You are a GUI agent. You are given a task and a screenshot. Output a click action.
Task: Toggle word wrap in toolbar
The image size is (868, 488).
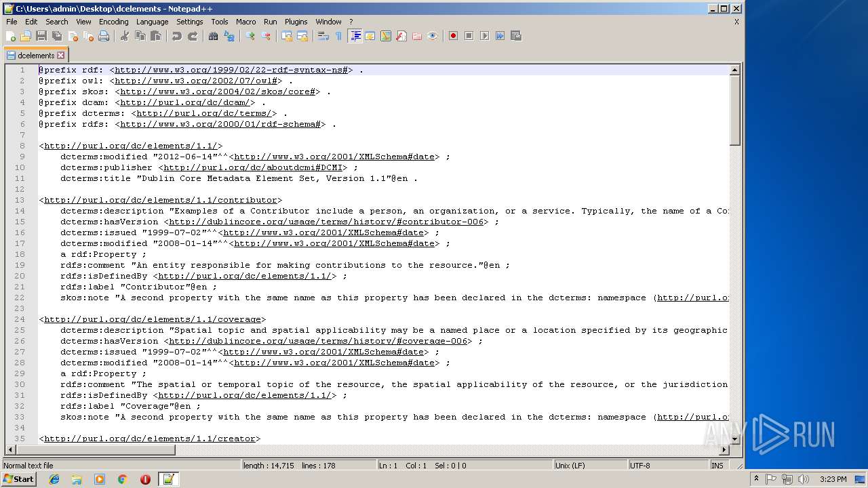coord(323,36)
